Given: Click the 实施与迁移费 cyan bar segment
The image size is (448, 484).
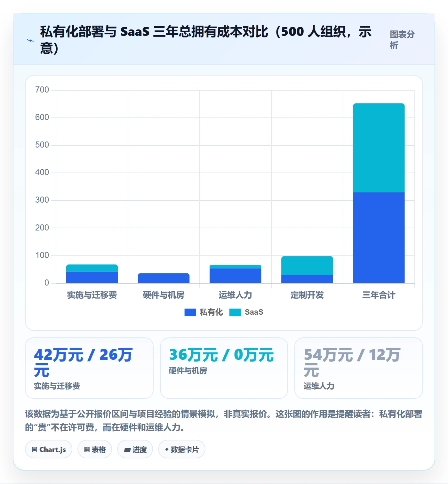Looking at the screenshot, I should point(92,268).
